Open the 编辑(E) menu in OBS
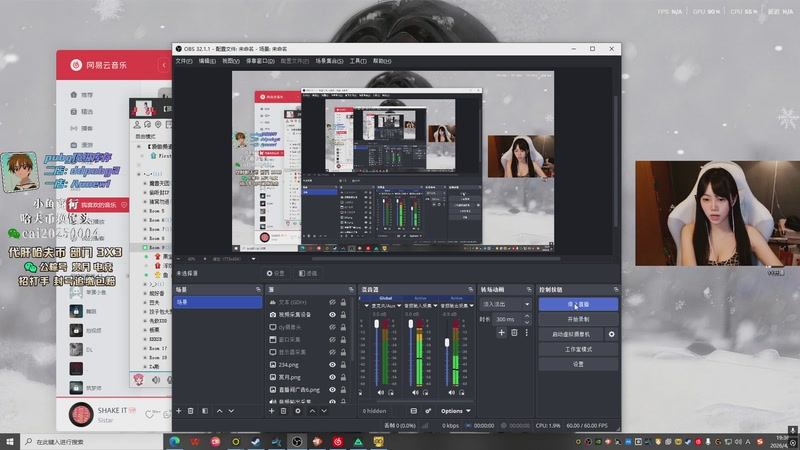 click(x=207, y=61)
